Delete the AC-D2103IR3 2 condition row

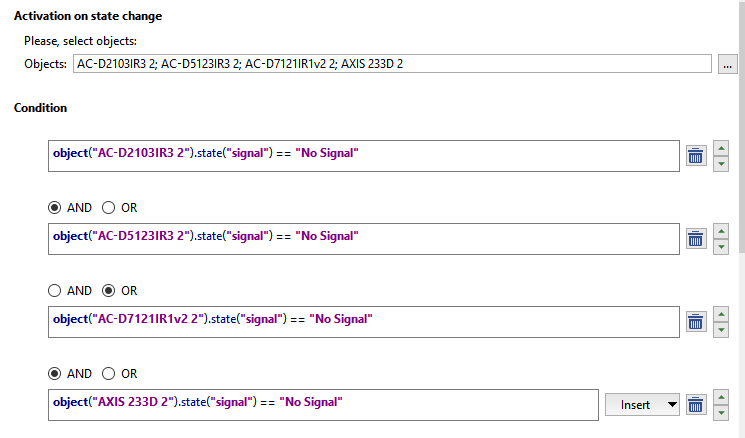696,155
